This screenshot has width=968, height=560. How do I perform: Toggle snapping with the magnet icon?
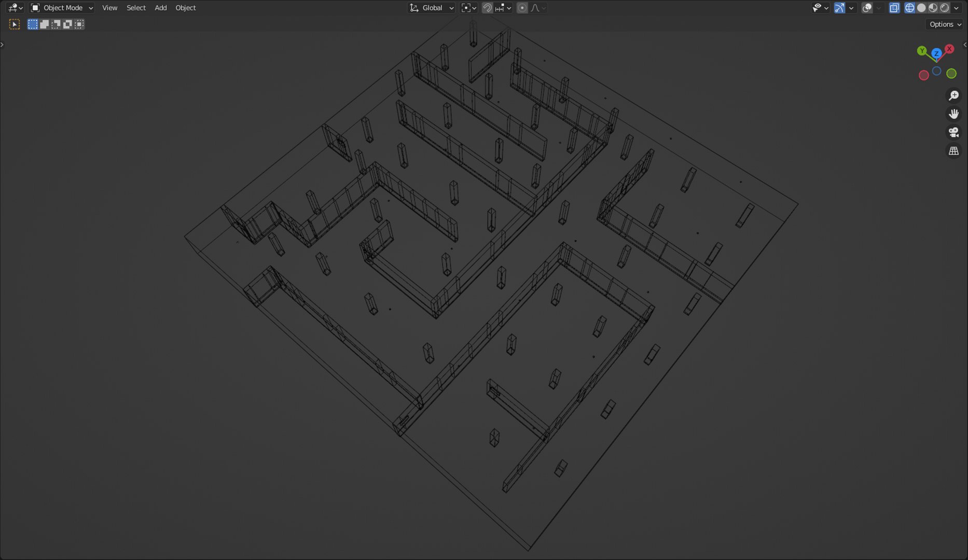pos(487,8)
